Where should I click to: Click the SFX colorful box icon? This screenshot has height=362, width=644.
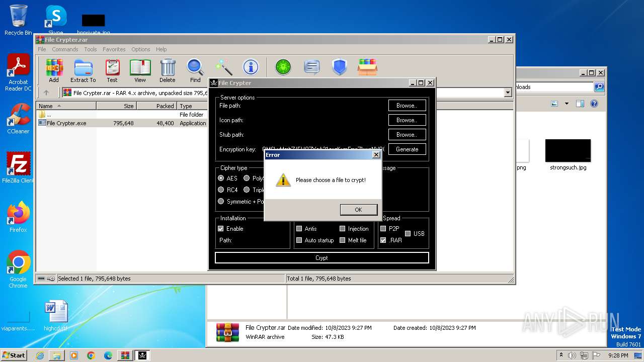(x=367, y=67)
